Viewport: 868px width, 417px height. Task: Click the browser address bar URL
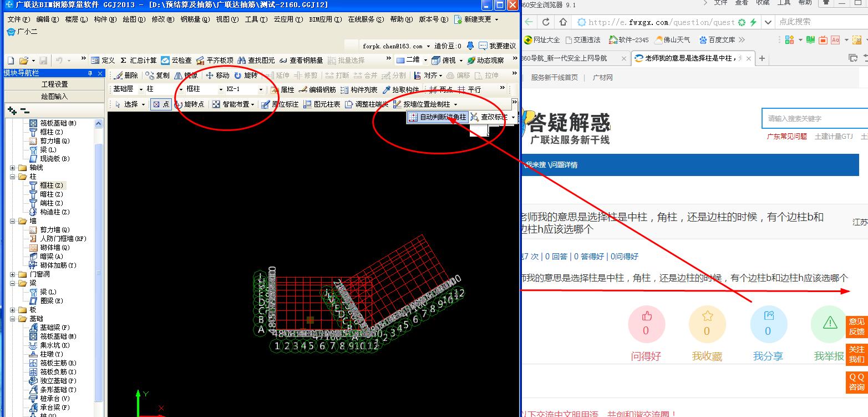pyautogui.click(x=661, y=22)
